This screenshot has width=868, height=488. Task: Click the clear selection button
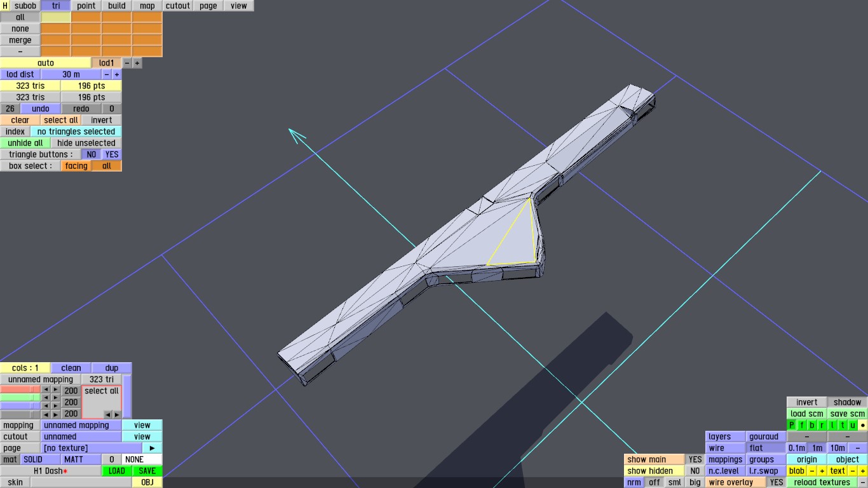pyautogui.click(x=20, y=120)
